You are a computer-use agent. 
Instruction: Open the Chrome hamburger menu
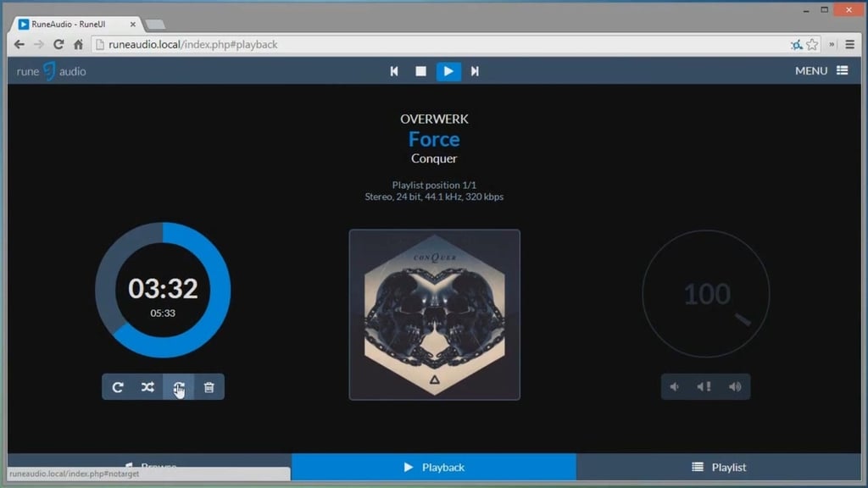(849, 45)
